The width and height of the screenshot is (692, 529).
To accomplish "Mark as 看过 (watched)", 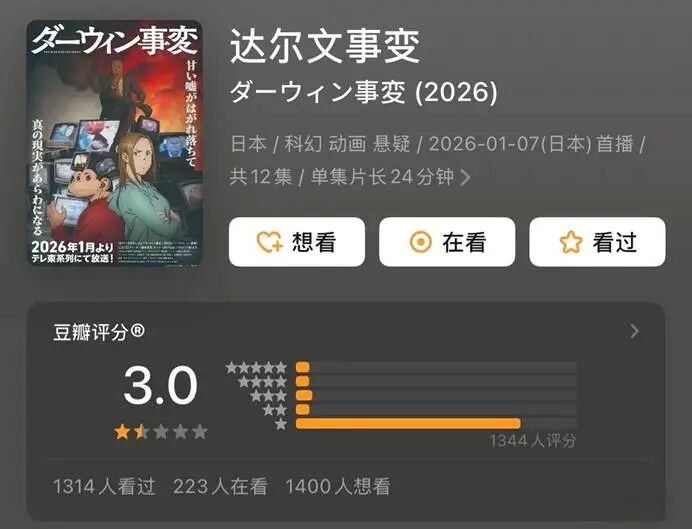I will (597, 242).
